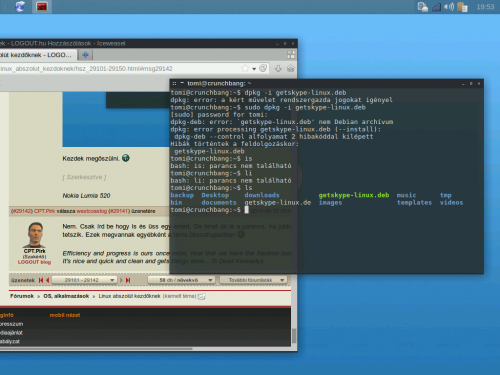Open 'OS, alkalmazások' breadcrumb link

pos(66,296)
